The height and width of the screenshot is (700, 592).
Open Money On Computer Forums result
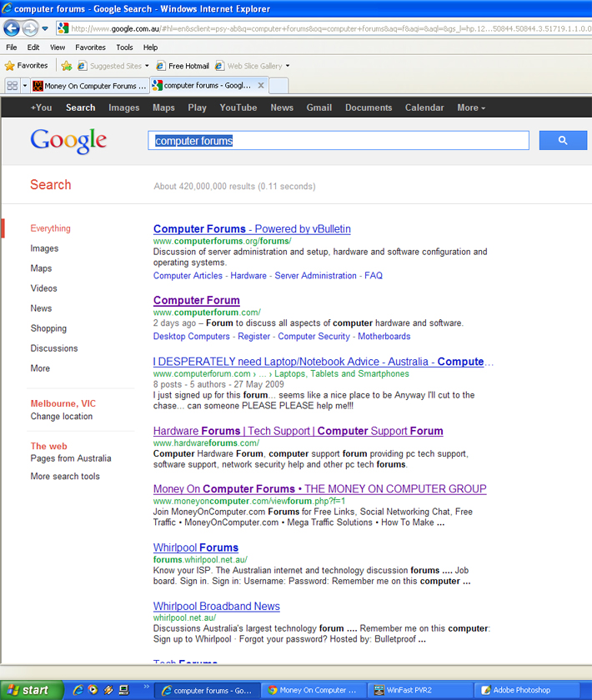pyautogui.click(x=320, y=489)
